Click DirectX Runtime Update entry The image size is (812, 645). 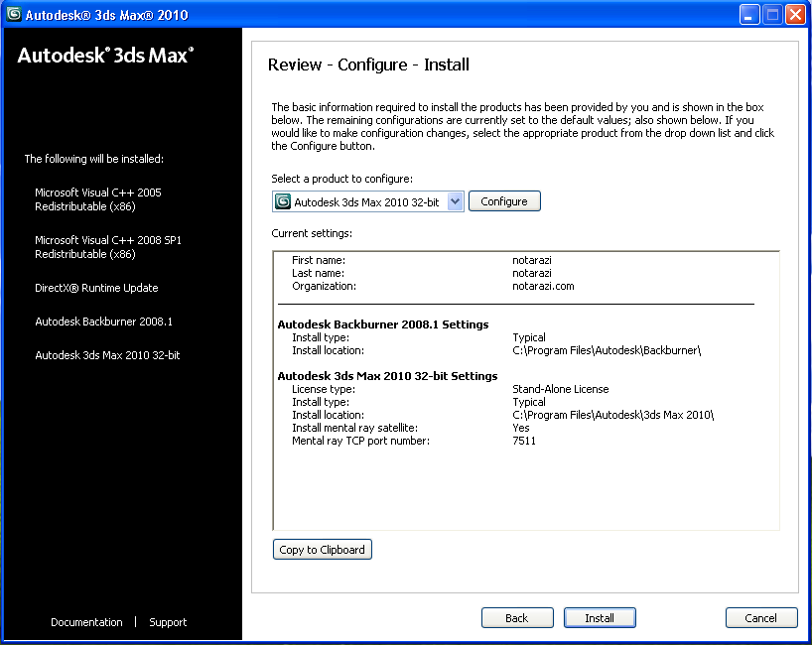coord(96,288)
